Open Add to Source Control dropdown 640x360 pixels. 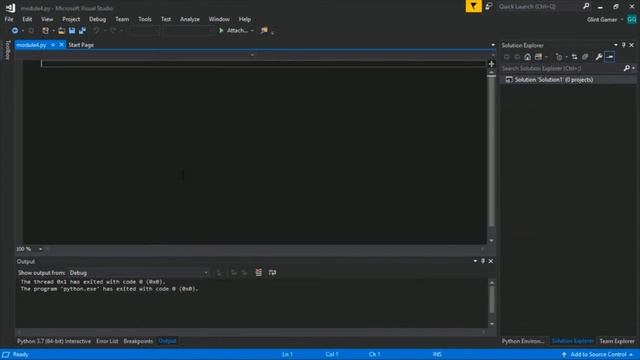pyautogui.click(x=631, y=354)
